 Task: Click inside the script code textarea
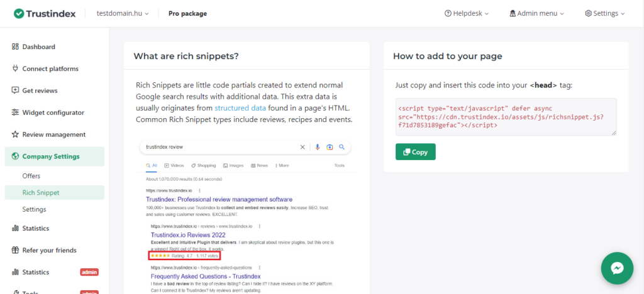pyautogui.click(x=506, y=116)
